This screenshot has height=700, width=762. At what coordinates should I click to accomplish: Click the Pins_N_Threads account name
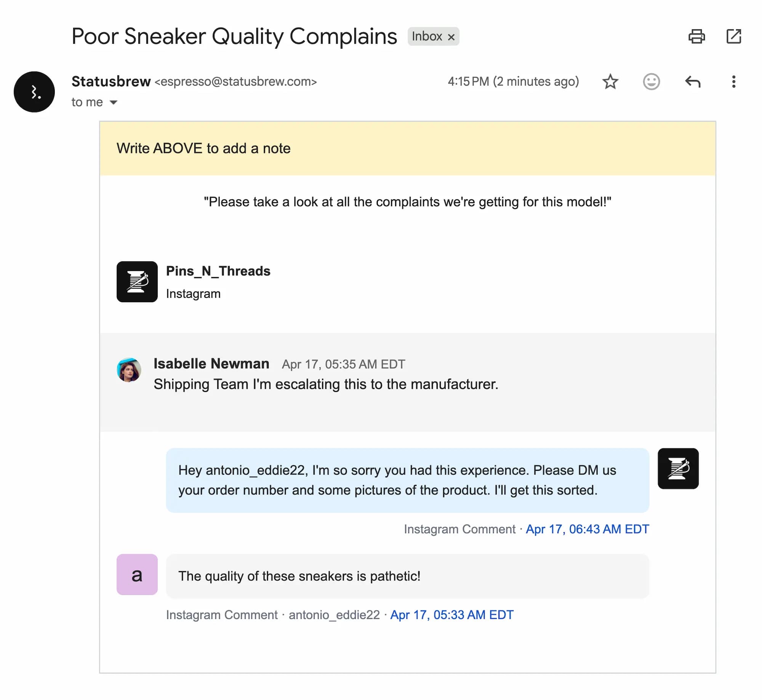(218, 271)
